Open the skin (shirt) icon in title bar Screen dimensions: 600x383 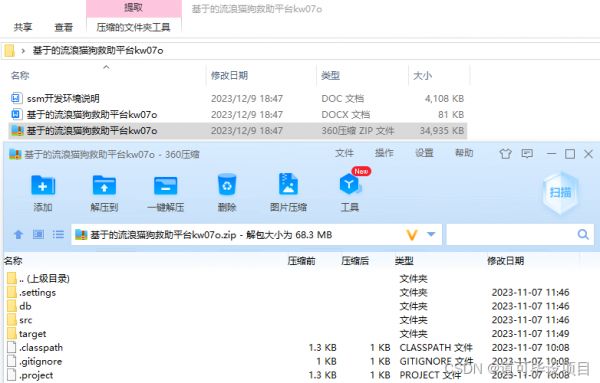tap(505, 154)
